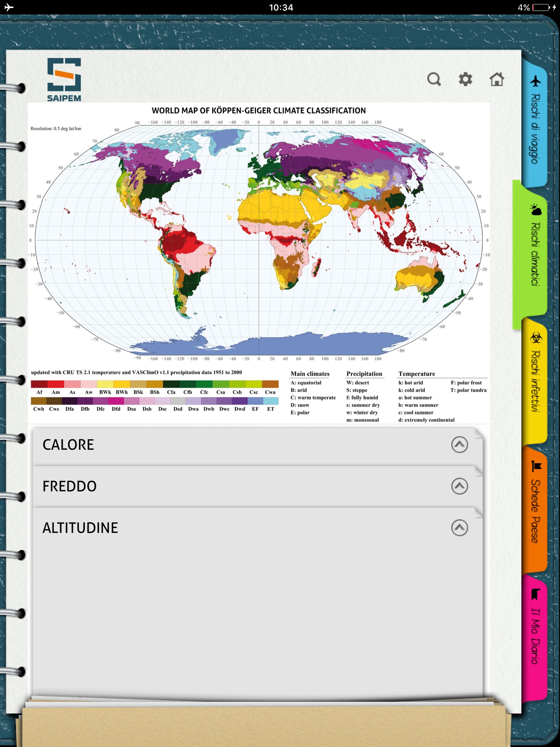Open settings gear icon

(x=465, y=79)
